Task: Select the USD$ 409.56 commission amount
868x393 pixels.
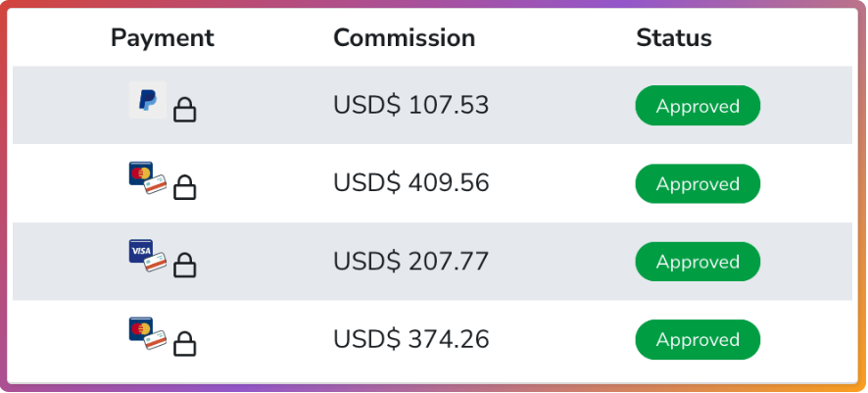Action: 410,183
